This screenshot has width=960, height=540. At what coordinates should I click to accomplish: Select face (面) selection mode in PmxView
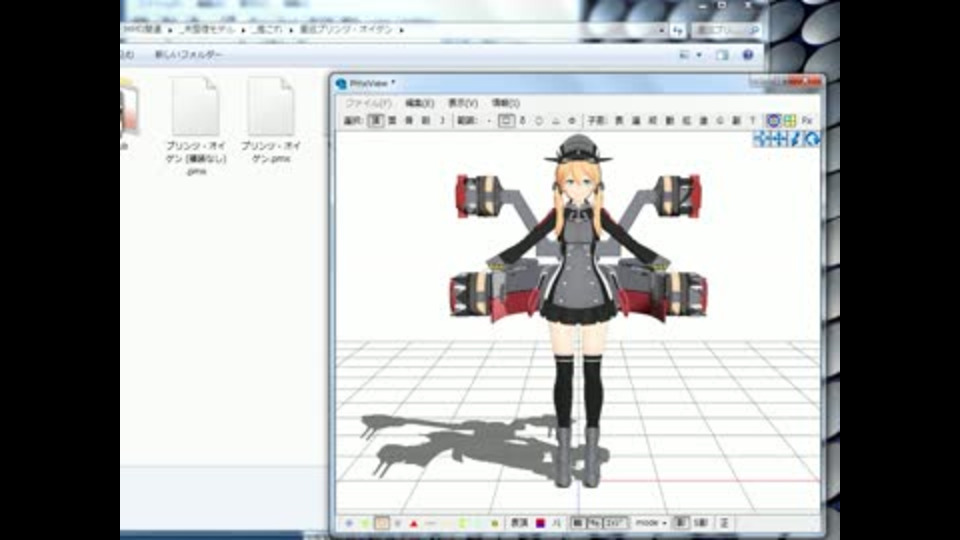coord(392,121)
